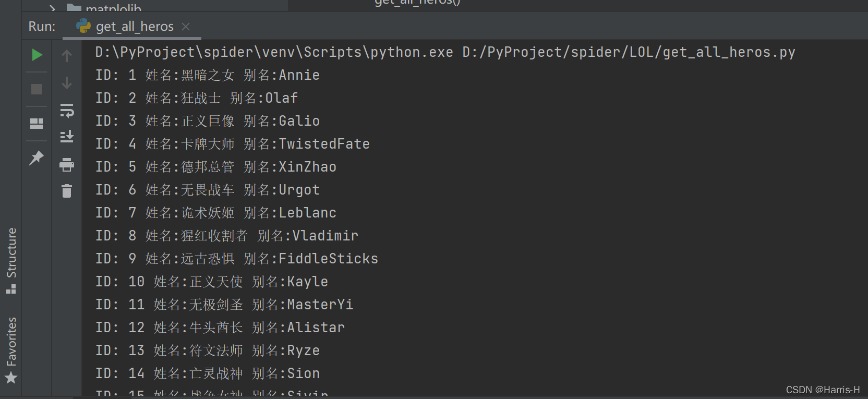
Task: Click the Run: label
Action: click(41, 26)
